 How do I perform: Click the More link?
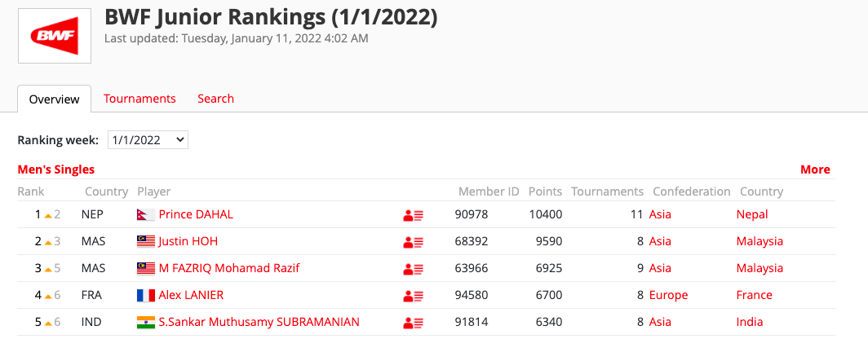[x=815, y=169]
